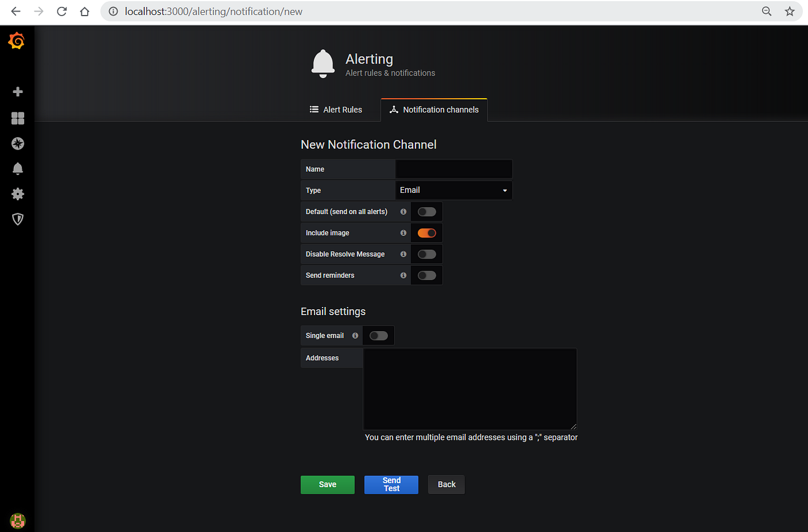Click the browser address bar URL
This screenshot has width=808, height=532.
click(x=214, y=12)
